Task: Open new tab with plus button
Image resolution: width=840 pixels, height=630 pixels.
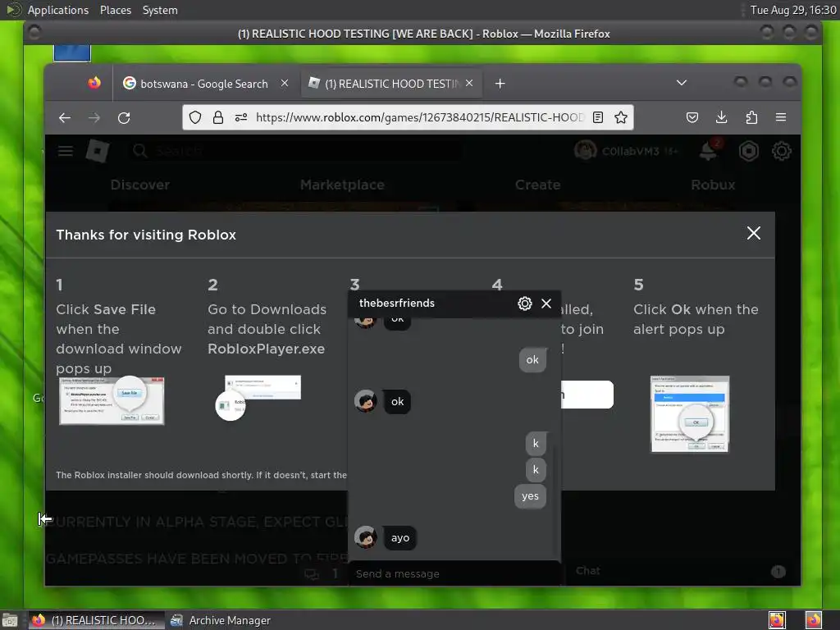Action: click(500, 84)
